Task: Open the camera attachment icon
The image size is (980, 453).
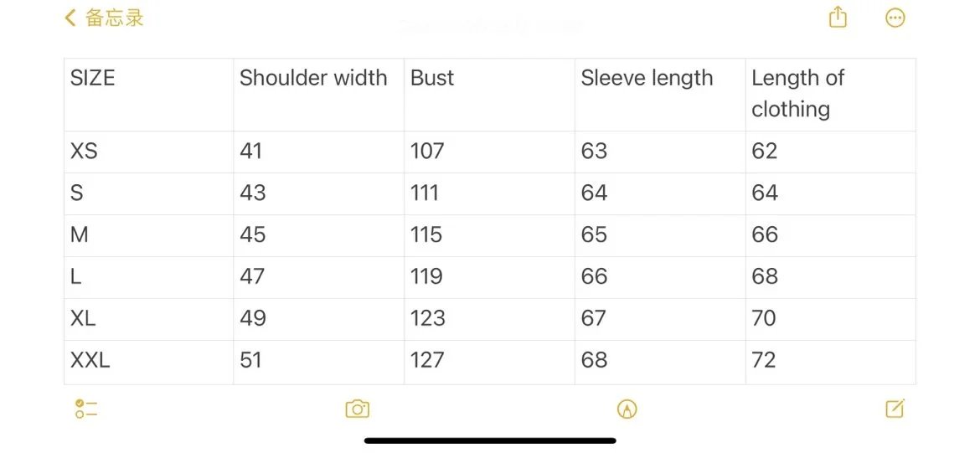Action: [357, 409]
